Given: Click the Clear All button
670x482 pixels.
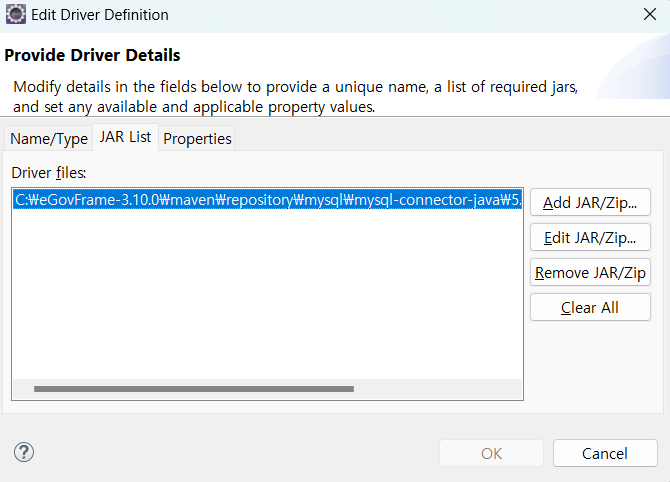Looking at the screenshot, I should [590, 308].
